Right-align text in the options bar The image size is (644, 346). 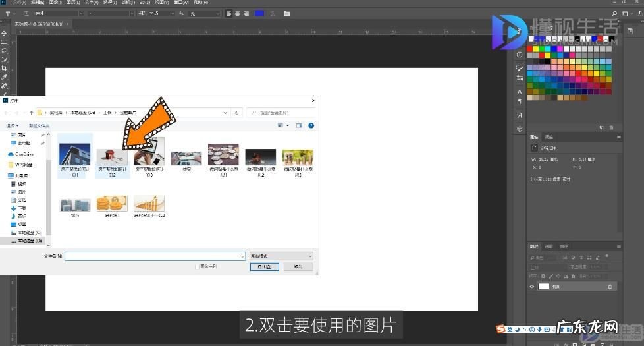(246, 14)
